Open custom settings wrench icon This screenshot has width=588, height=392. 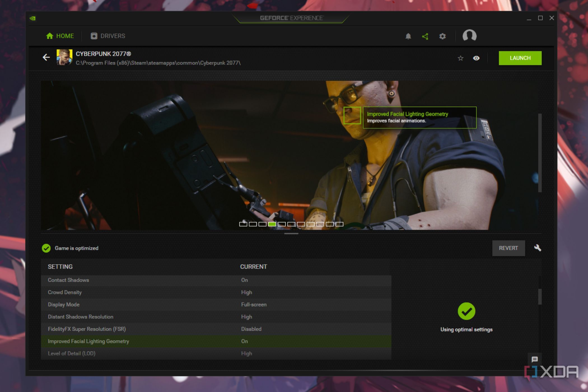click(538, 248)
